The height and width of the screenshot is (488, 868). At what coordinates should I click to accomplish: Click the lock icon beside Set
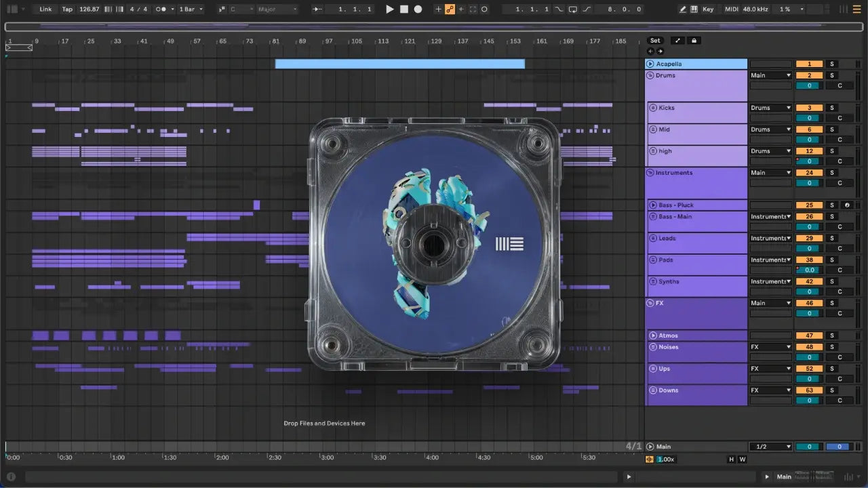pyautogui.click(x=694, y=41)
